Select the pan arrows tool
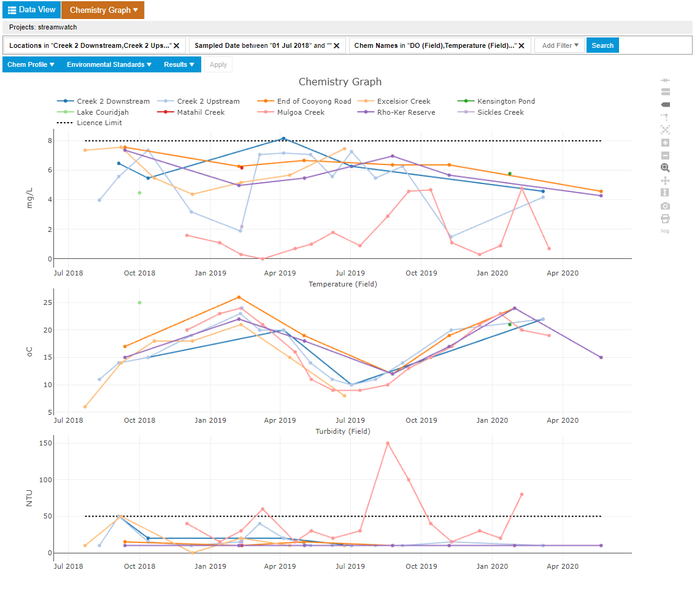The width and height of the screenshot is (700, 589). coord(665,181)
